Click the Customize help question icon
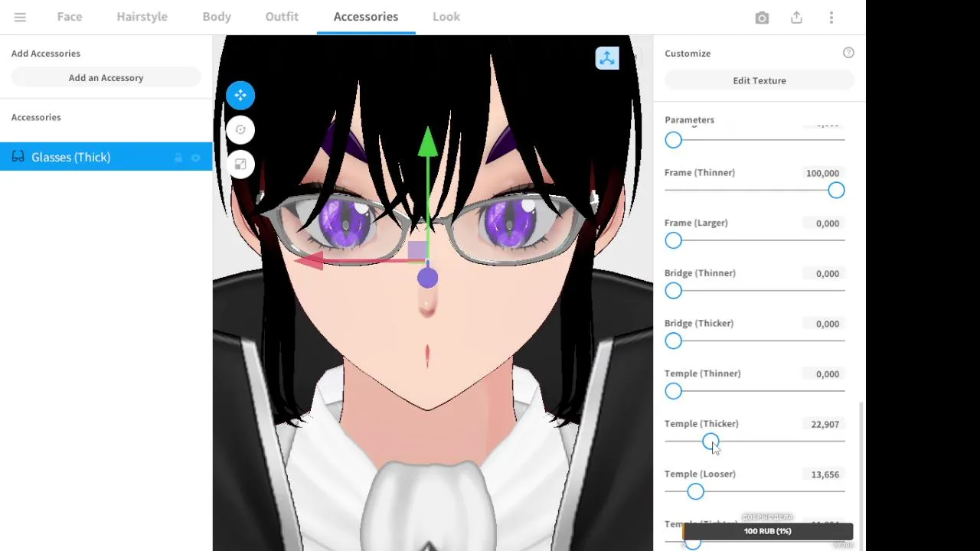980x551 pixels. tap(848, 53)
